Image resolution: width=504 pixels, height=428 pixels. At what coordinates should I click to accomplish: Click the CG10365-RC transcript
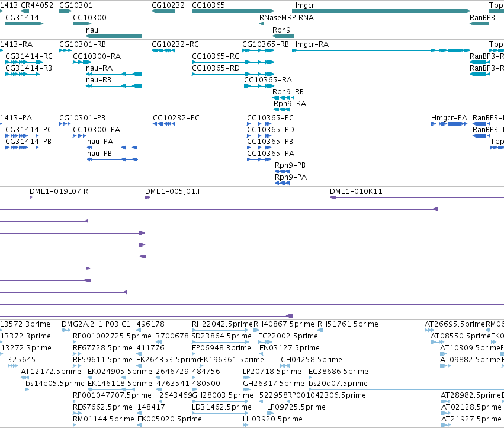click(233, 62)
